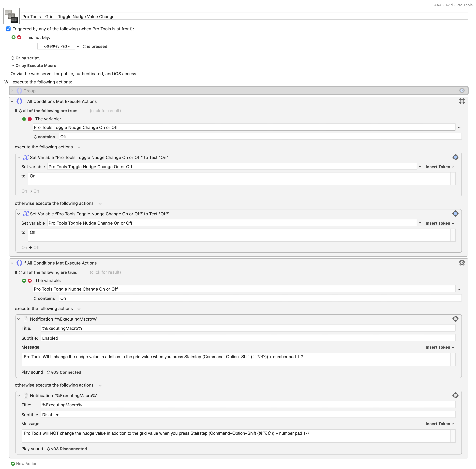Toggle the 'is pressed' hot key option
476x469 pixels.
pyautogui.click(x=95, y=46)
